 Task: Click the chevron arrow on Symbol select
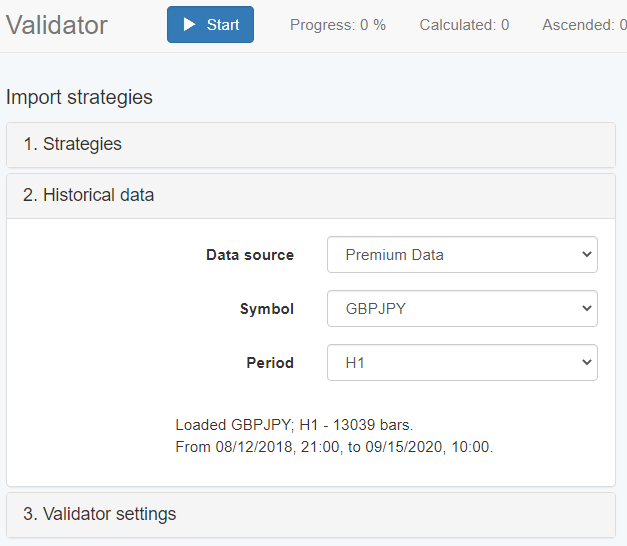point(586,309)
